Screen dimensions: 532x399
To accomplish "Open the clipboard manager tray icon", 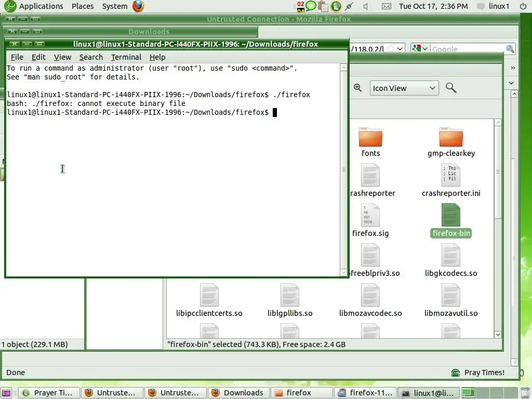I will [x=323, y=6].
